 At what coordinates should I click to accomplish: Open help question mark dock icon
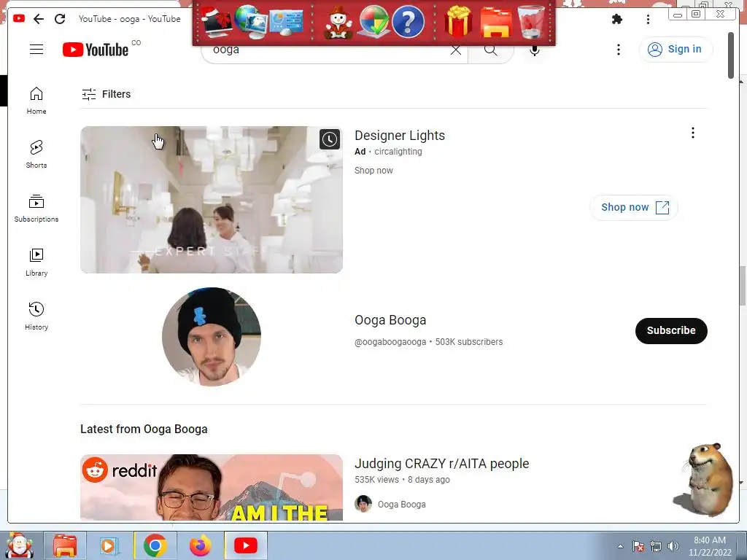point(409,21)
